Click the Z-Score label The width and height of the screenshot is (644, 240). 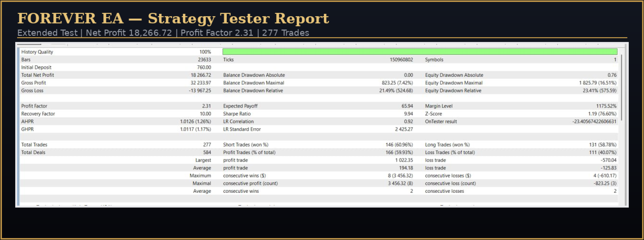click(433, 114)
